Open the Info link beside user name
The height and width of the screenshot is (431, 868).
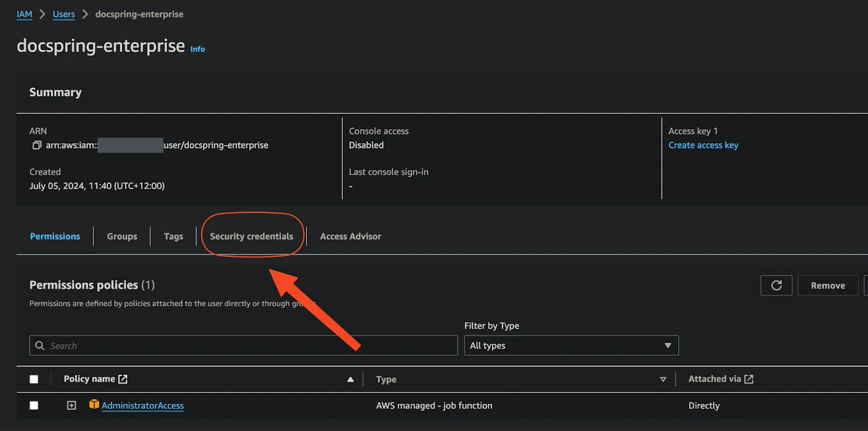tap(197, 49)
